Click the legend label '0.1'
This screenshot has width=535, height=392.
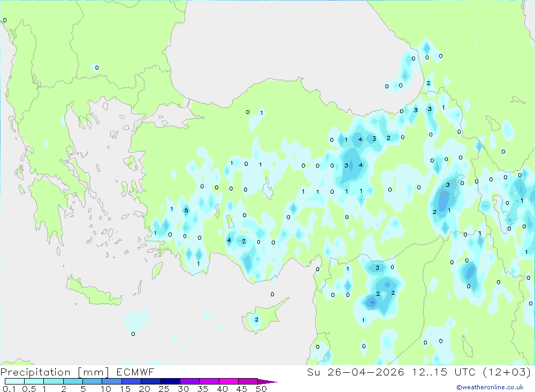coord(9,389)
